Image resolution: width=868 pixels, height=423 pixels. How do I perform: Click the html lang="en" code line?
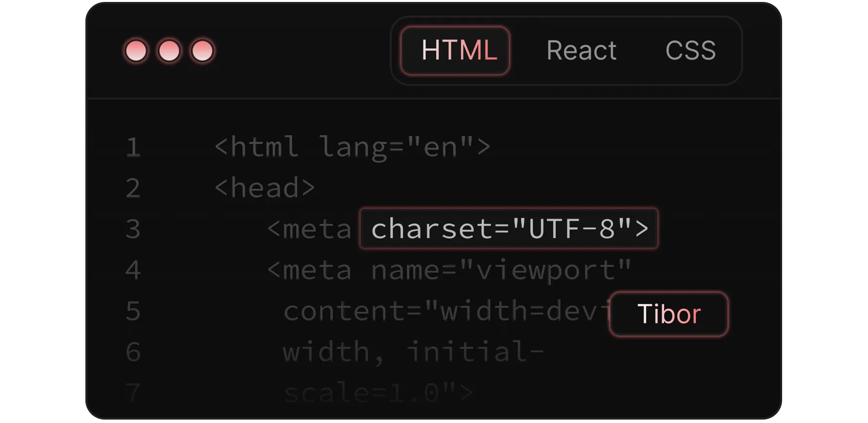pyautogui.click(x=352, y=147)
